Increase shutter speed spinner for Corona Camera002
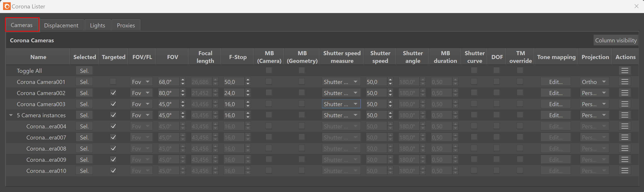 coord(390,91)
